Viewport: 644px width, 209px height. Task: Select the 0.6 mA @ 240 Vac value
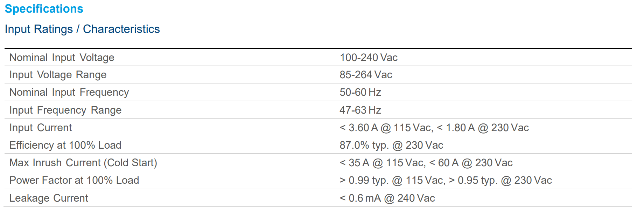click(x=387, y=198)
